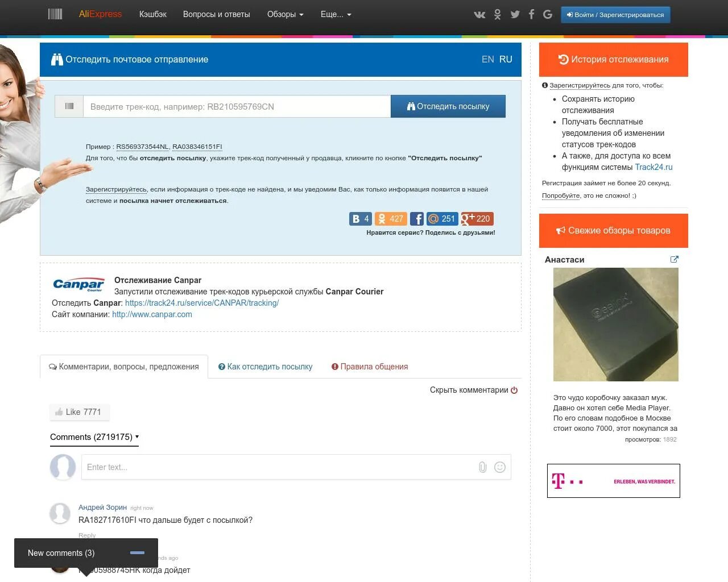Image resolution: width=728 pixels, height=582 pixels.
Task: Click Андрей Зорин avatar image
Action: [60, 513]
